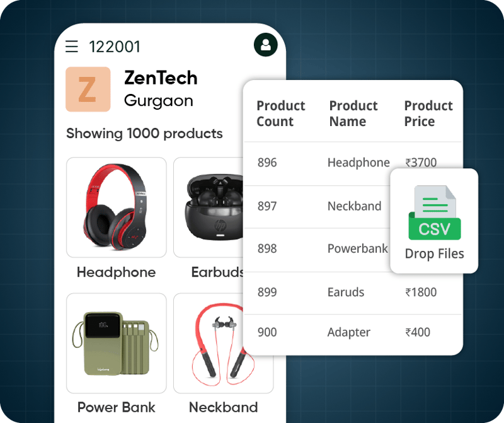Open the user profile icon
This screenshot has height=423, width=504.
pyautogui.click(x=265, y=45)
